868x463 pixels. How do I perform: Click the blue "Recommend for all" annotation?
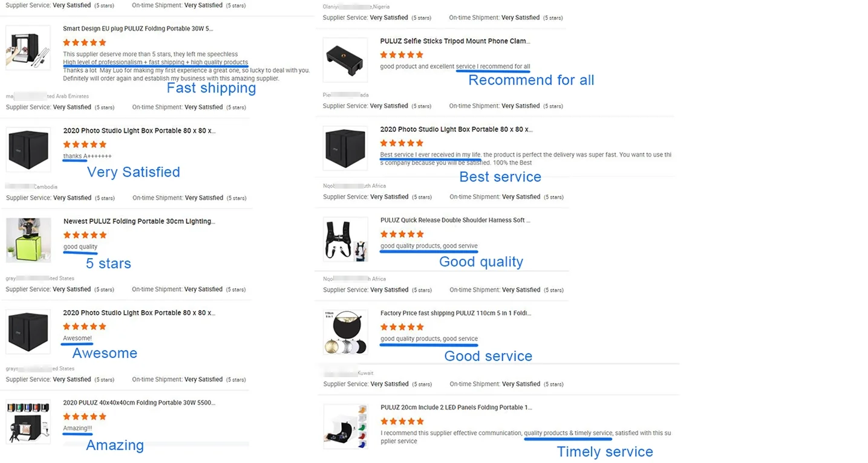pos(531,80)
